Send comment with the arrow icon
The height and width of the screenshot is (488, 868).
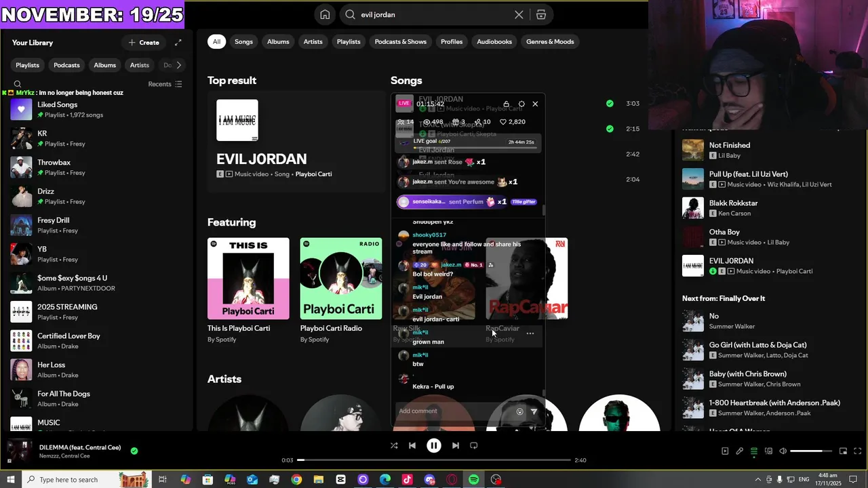pyautogui.click(x=534, y=411)
